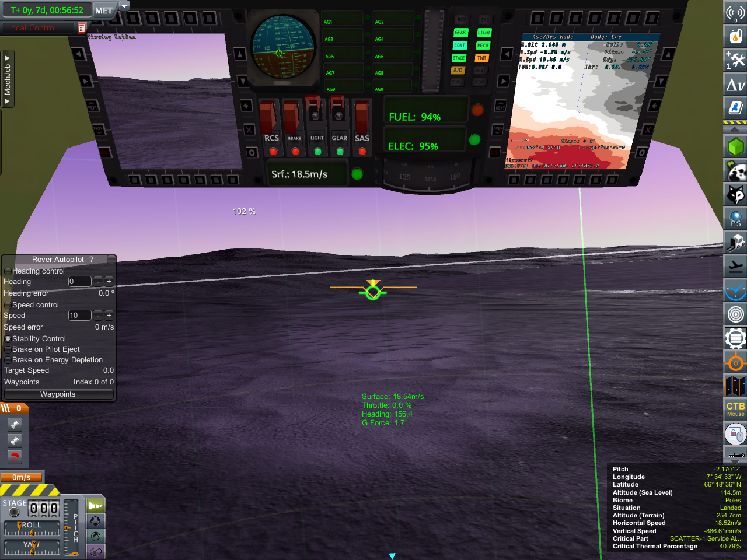Click the red parachute staging icon
747x560 pixels.
pyautogui.click(x=15, y=457)
